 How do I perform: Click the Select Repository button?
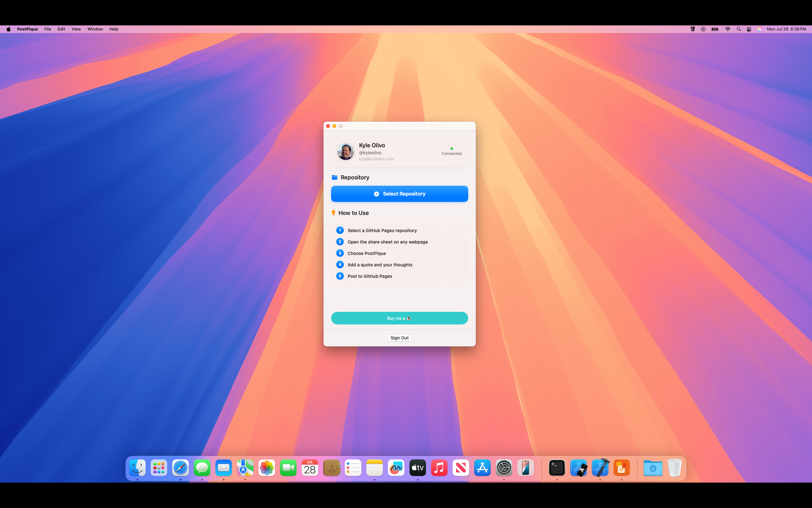click(x=399, y=194)
